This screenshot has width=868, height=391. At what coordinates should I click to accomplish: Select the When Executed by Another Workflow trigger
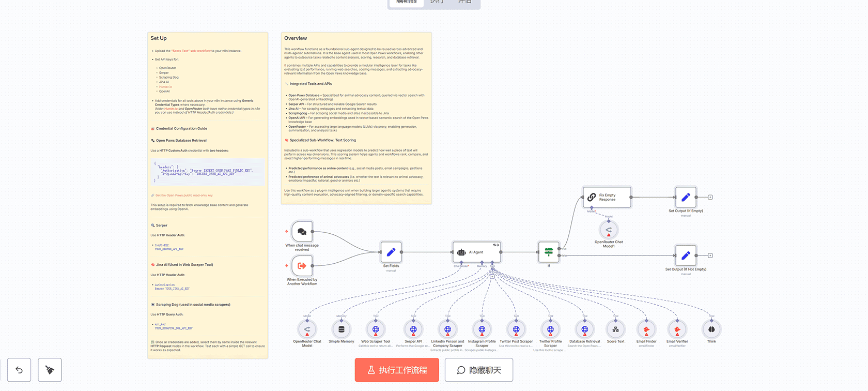302,266
